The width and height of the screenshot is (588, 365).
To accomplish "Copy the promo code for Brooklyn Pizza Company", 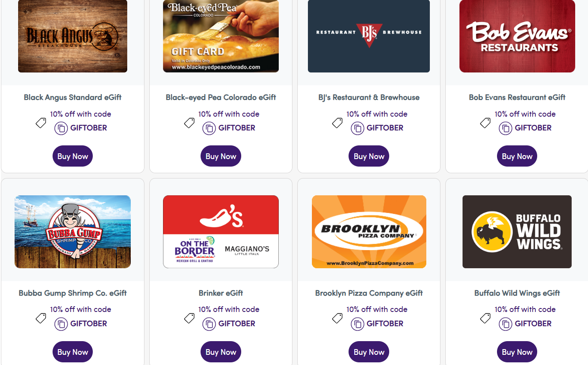I will pos(357,323).
